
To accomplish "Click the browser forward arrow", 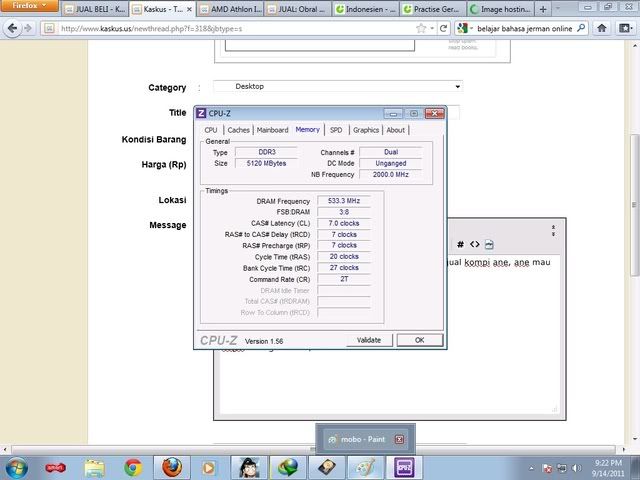I will 28,28.
